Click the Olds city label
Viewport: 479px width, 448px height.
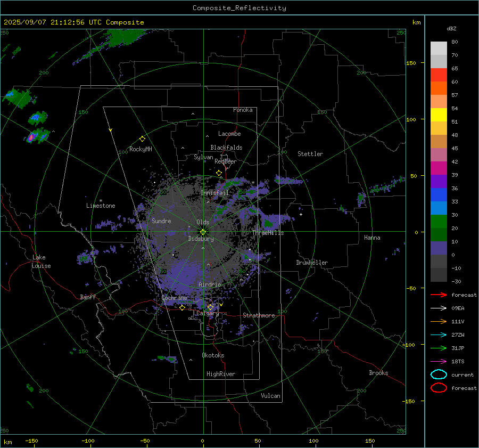pyautogui.click(x=203, y=222)
